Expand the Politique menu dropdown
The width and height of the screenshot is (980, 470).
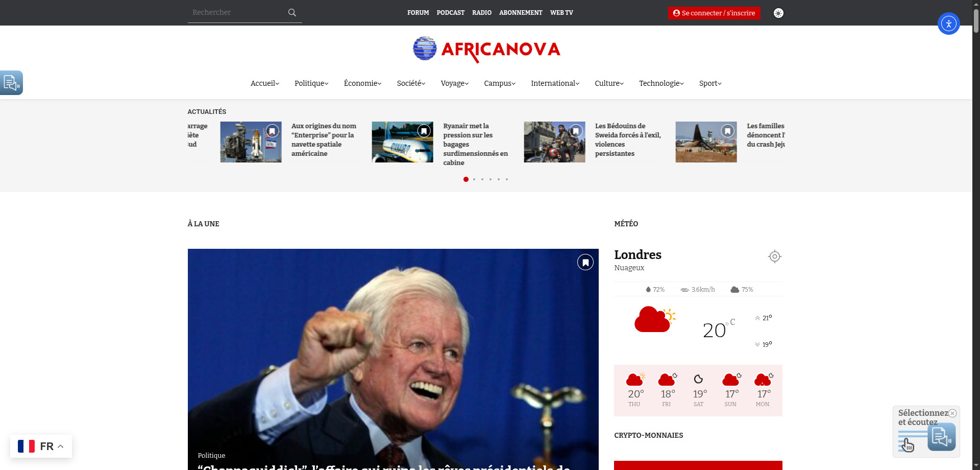tap(311, 83)
